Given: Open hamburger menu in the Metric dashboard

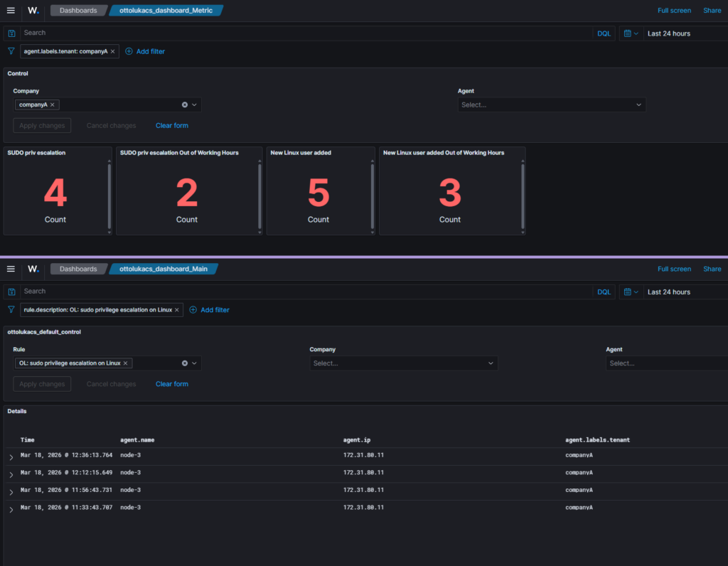Looking at the screenshot, I should pyautogui.click(x=11, y=11).
